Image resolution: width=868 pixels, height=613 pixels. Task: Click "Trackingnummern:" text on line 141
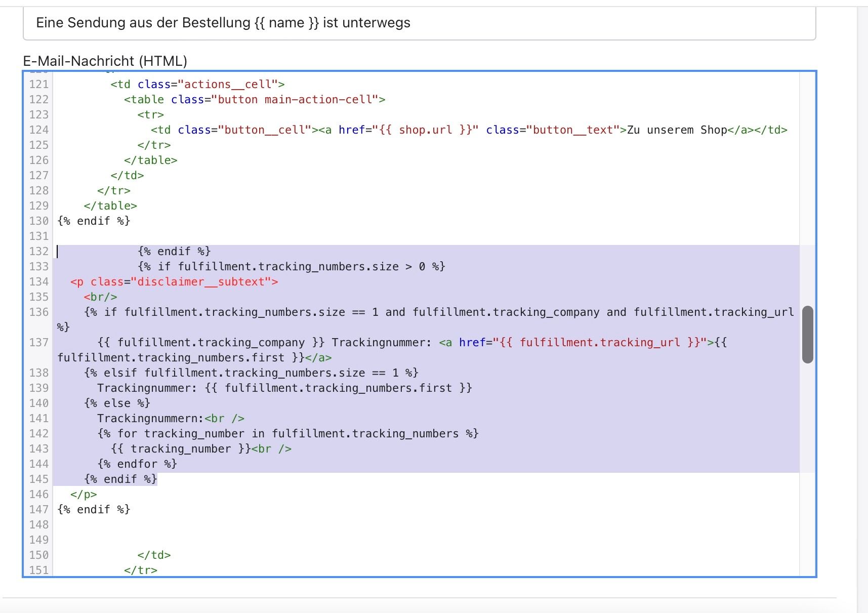tap(150, 419)
